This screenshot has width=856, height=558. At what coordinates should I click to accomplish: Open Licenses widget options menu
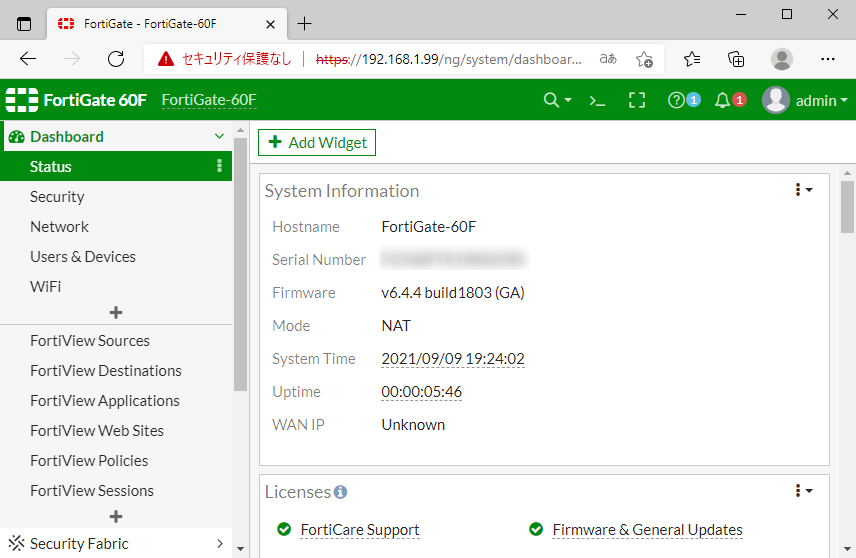(x=804, y=491)
